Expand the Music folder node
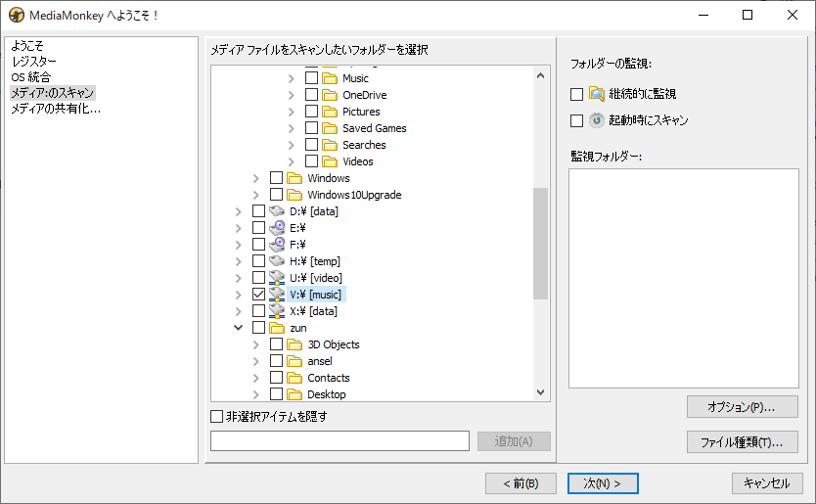This screenshot has width=816, height=504. tap(292, 78)
